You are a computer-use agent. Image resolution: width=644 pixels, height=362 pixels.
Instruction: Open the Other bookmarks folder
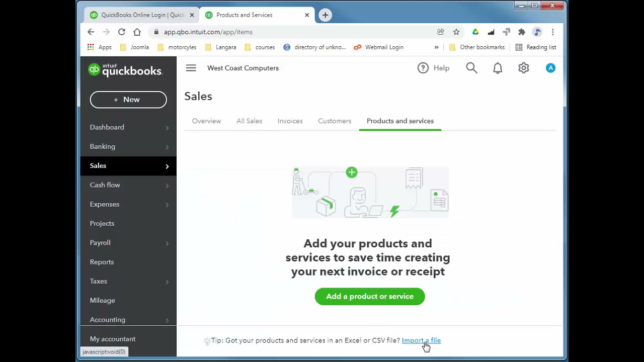pyautogui.click(x=476, y=47)
